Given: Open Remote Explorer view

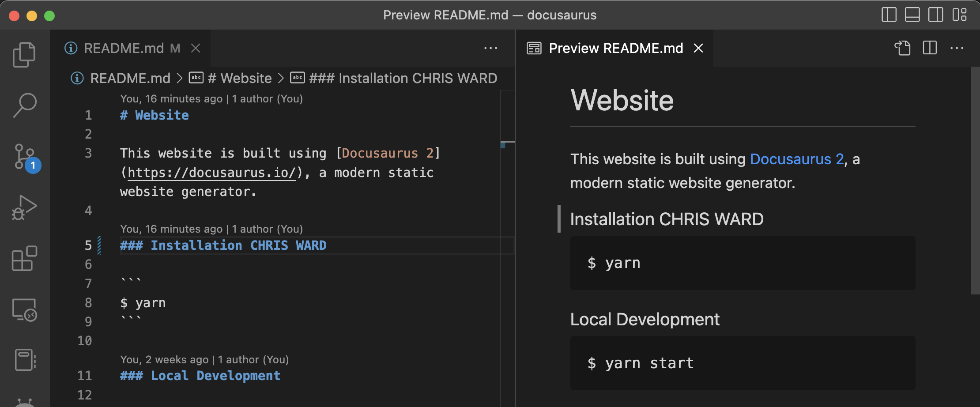Looking at the screenshot, I should coord(24,310).
